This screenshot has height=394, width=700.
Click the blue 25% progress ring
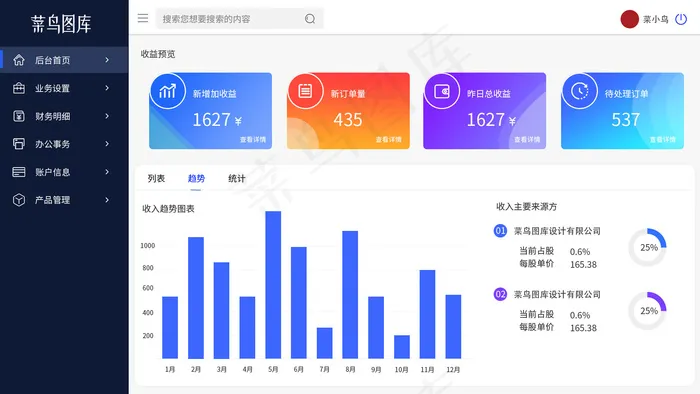[x=648, y=247]
